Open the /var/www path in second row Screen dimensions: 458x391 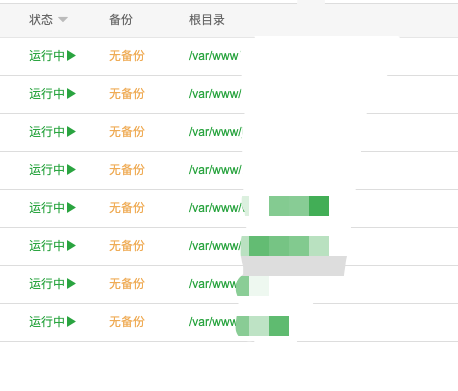215,94
